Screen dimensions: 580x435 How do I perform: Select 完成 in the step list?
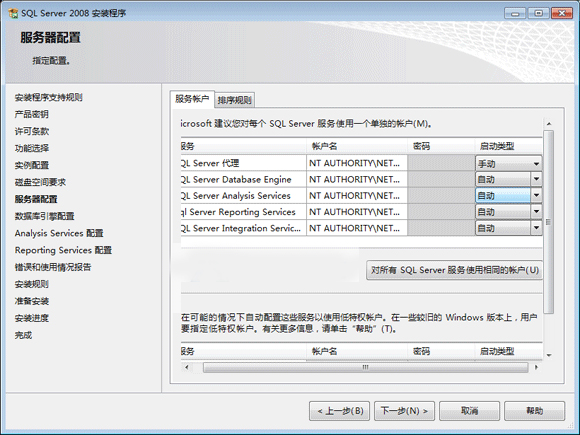point(23,335)
